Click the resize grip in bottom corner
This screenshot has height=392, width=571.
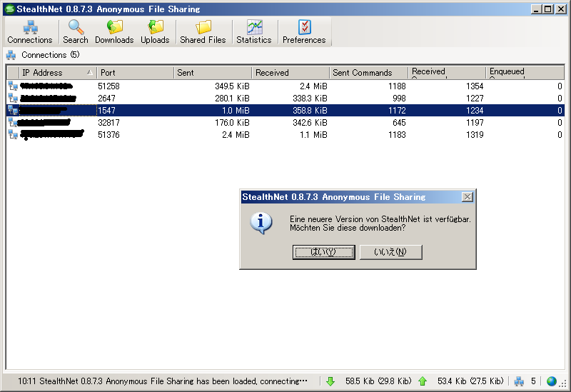(x=563, y=385)
